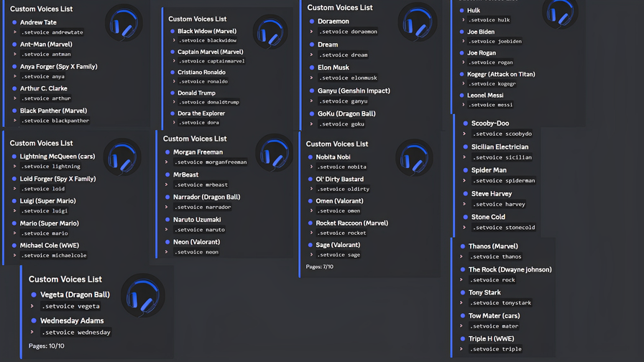The width and height of the screenshot is (644, 362).
Task: Select 'Black Widow (Marvel)' entry
Action: click(x=207, y=31)
